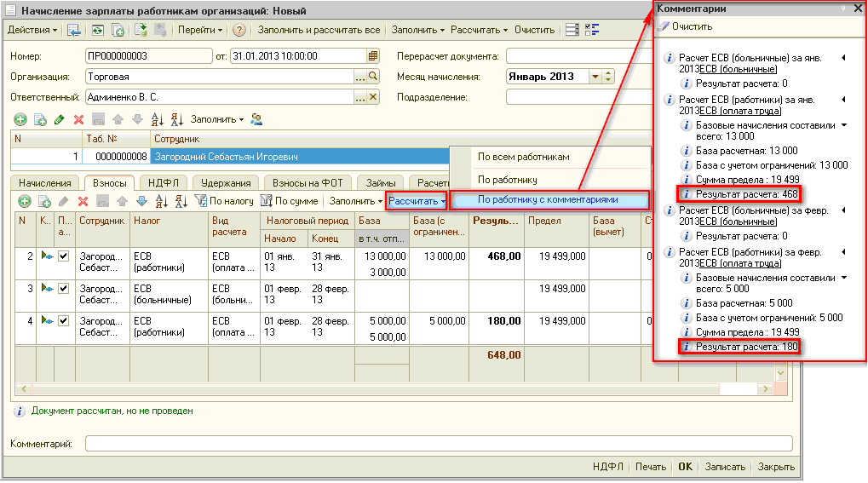The width and height of the screenshot is (868, 483).
Task: Click the refresh icon in the main toolbar
Action: [x=98, y=30]
